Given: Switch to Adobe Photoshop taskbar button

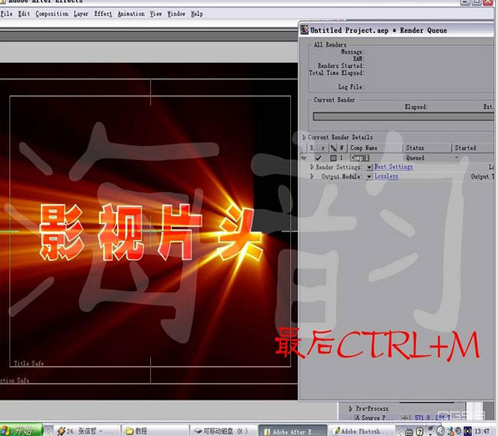Looking at the screenshot, I should click(x=362, y=431).
